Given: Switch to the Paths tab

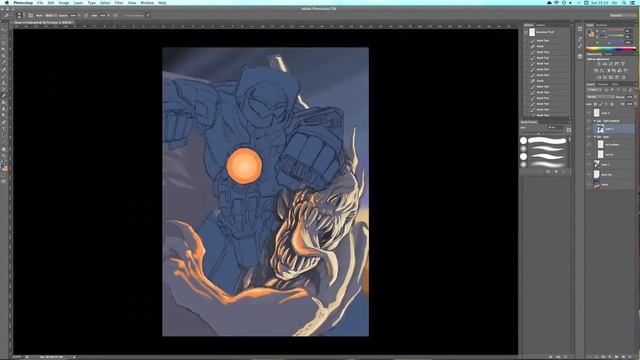Looking at the screenshot, I should pyautogui.click(x=615, y=84).
